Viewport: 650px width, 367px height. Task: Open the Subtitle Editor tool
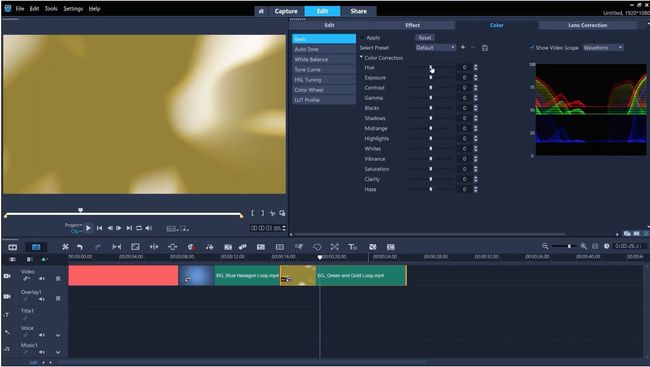pyautogui.click(x=261, y=247)
